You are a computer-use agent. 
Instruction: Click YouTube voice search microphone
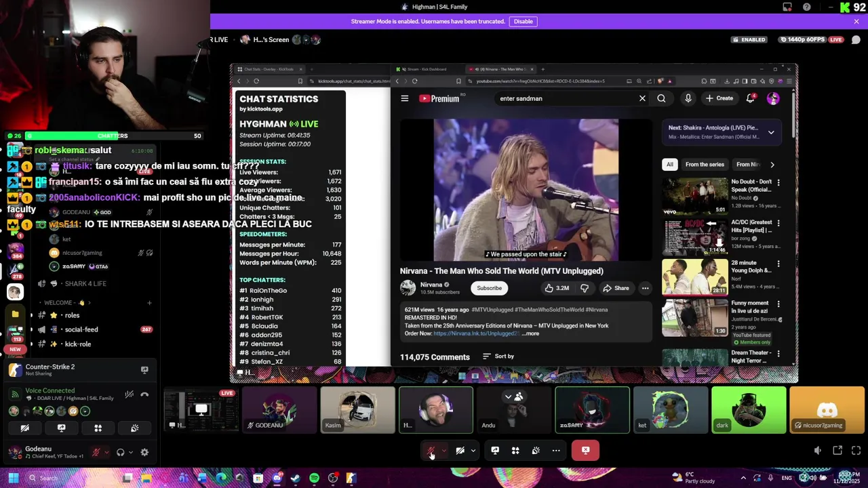tap(688, 98)
